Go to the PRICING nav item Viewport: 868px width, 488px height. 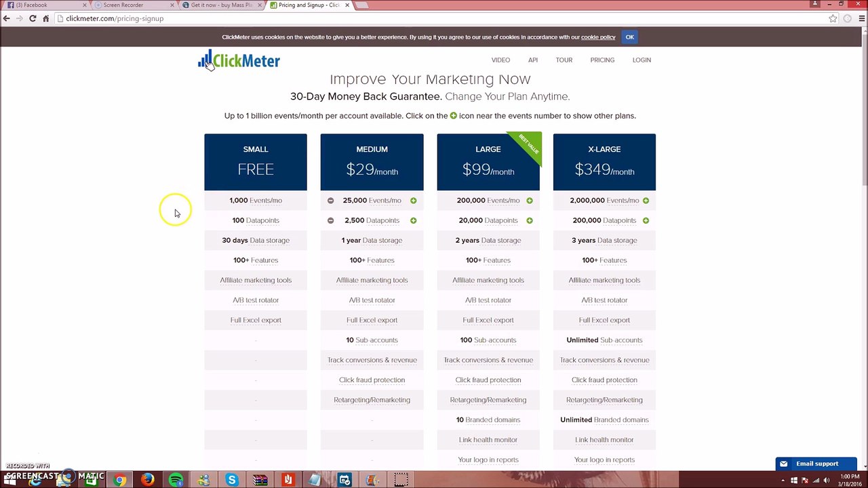tap(602, 60)
